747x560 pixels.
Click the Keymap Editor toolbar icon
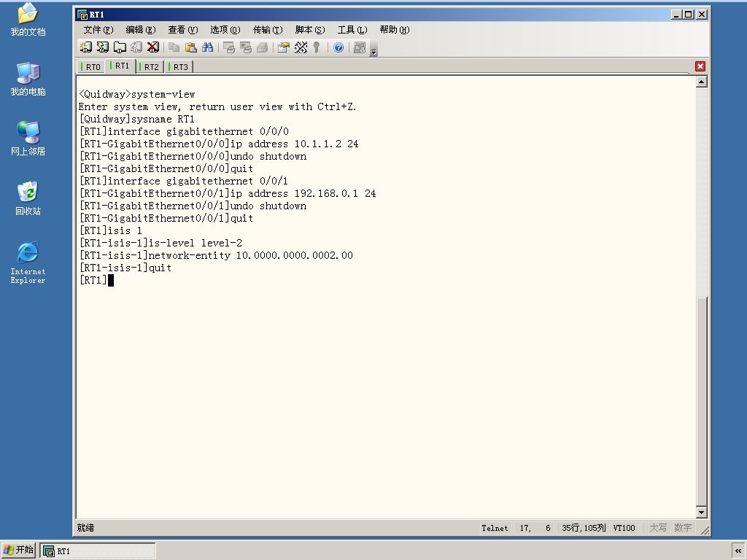(301, 47)
